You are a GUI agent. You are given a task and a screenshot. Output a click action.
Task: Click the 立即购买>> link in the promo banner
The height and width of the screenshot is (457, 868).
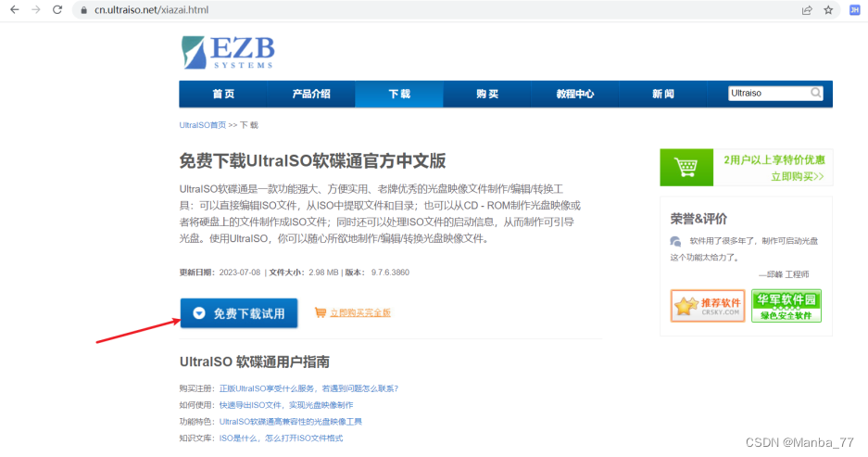tap(798, 177)
